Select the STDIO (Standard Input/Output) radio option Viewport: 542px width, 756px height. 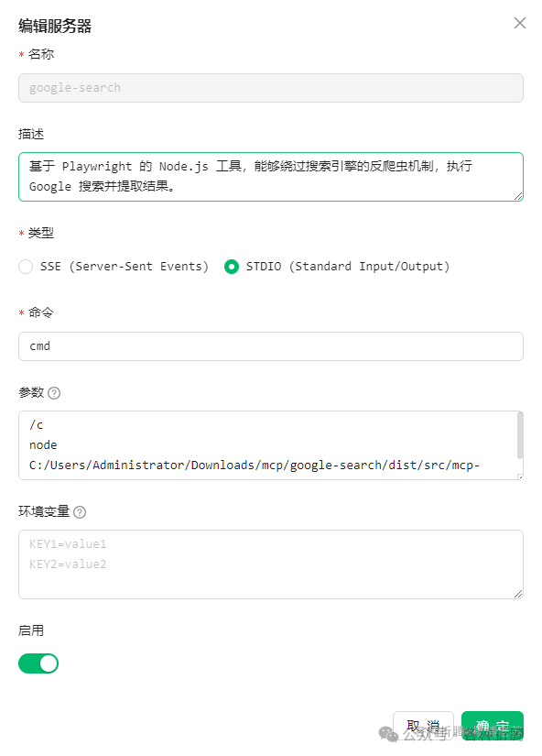[232, 267]
